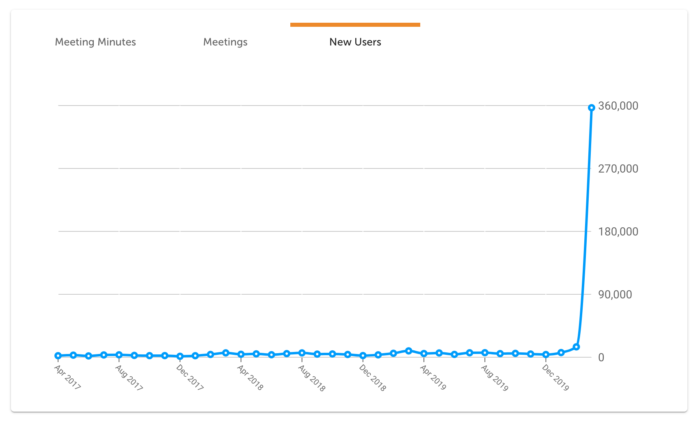Select the Aug 2019 data point marker
This screenshot has height=423, width=700.
(x=485, y=353)
